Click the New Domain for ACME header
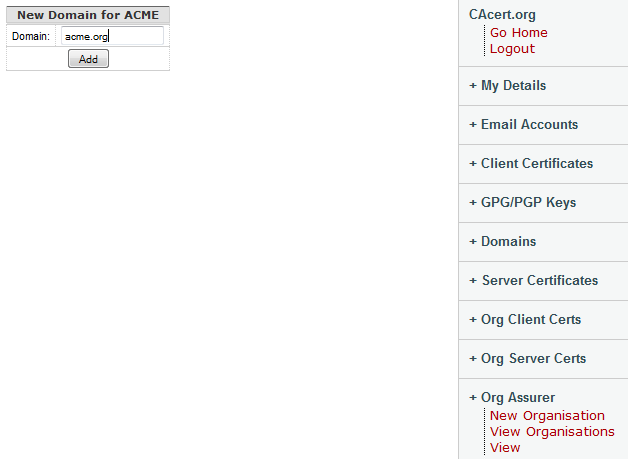The width and height of the screenshot is (628, 459). 88,15
